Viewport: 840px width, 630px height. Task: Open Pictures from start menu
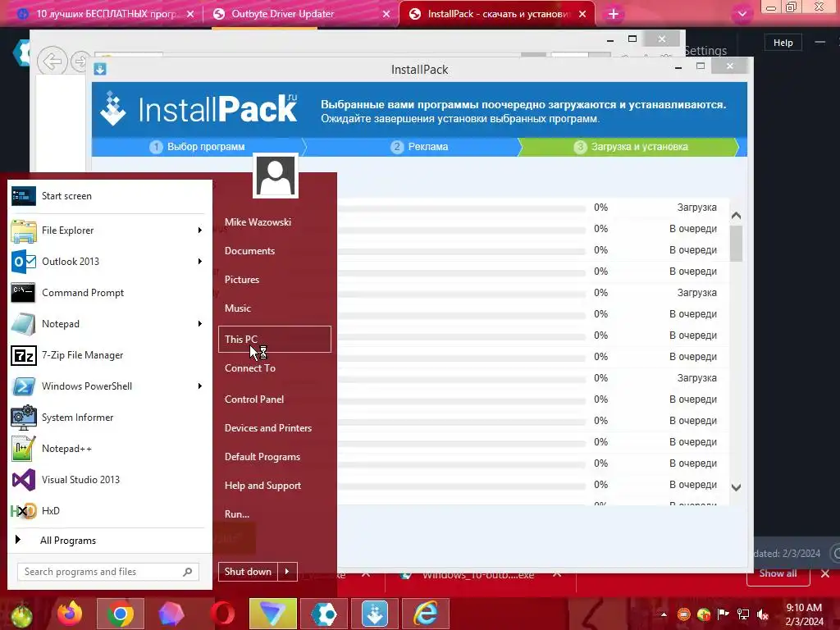pos(242,280)
